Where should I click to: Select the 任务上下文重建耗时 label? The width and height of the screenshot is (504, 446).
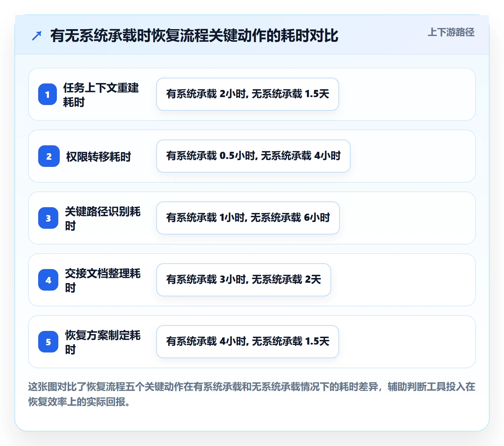tap(101, 95)
